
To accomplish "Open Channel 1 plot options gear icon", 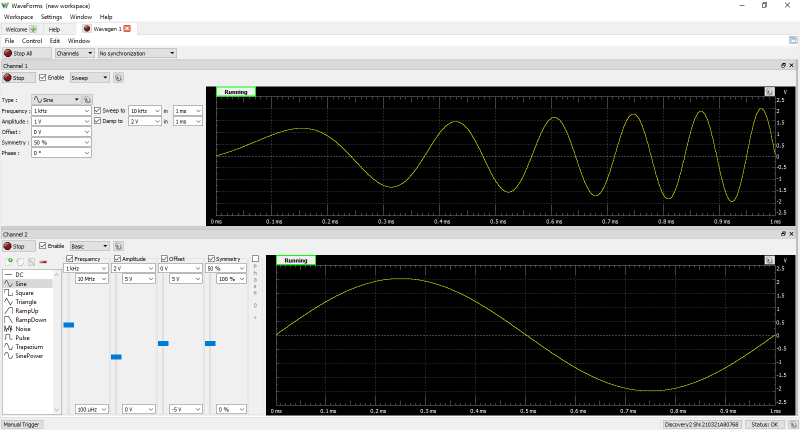I will pyautogui.click(x=769, y=91).
